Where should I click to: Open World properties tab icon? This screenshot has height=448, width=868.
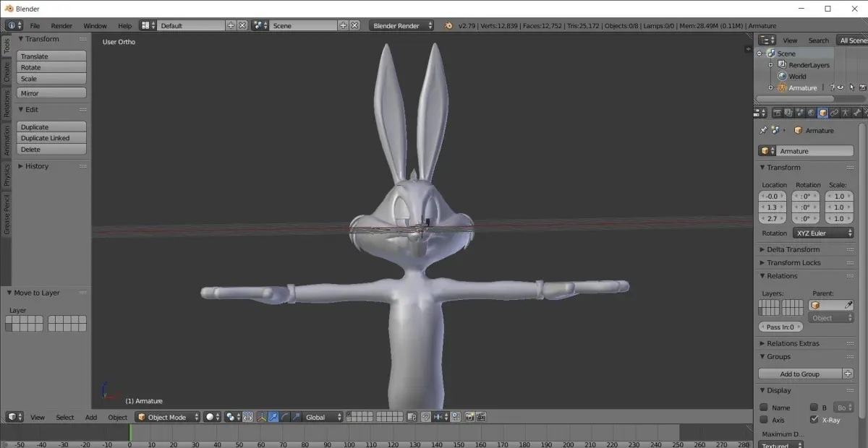point(811,113)
